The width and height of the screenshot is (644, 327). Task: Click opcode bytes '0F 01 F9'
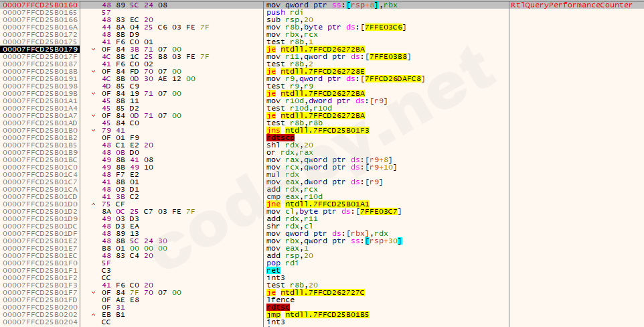[x=120, y=138]
